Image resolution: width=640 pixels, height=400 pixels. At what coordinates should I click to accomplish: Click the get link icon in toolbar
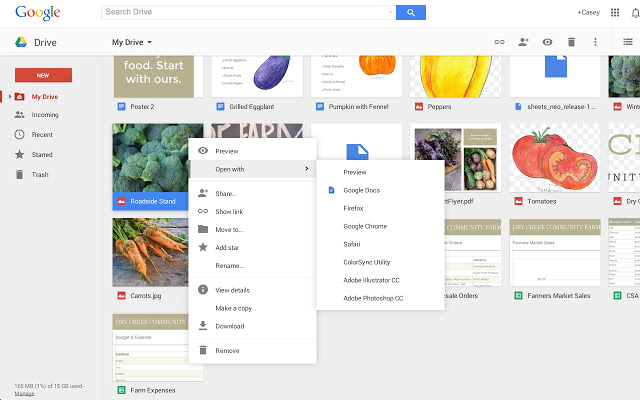[x=499, y=42]
